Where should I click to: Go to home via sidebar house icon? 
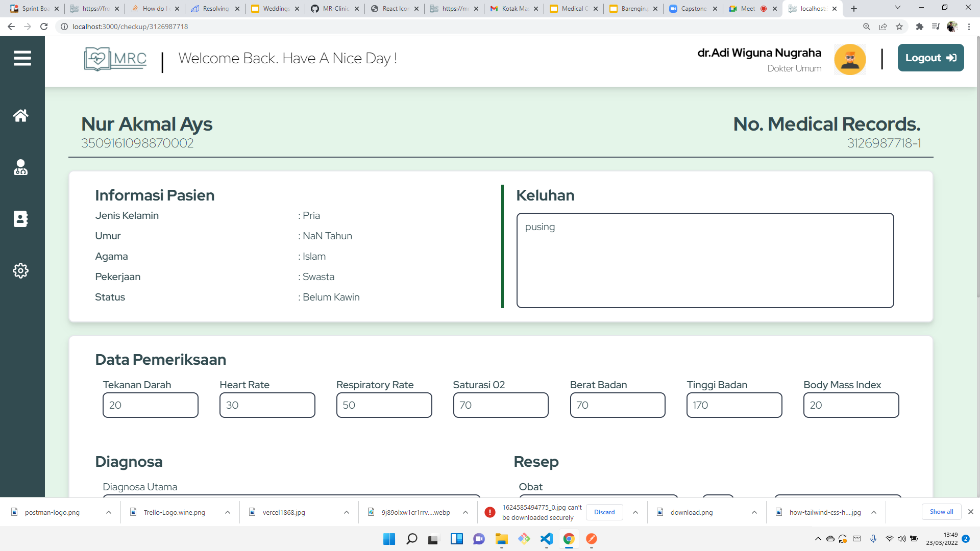[x=20, y=116]
